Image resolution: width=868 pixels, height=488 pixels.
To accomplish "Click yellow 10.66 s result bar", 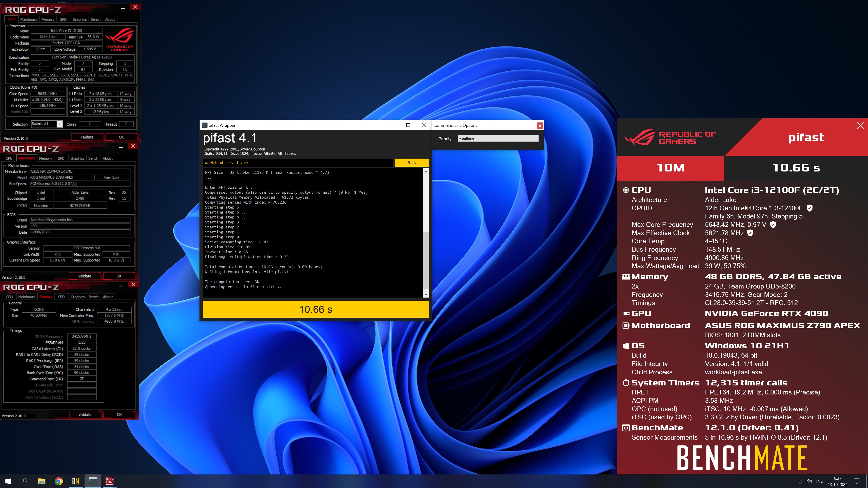I will (x=315, y=309).
